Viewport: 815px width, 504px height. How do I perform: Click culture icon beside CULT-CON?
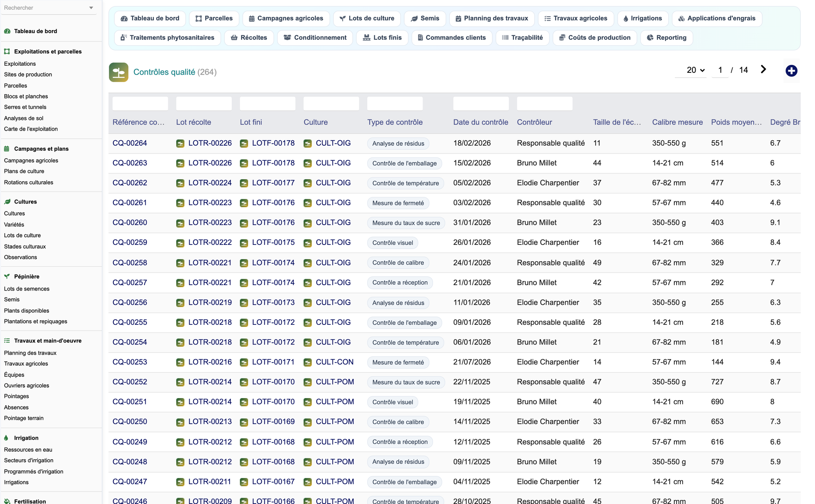[307, 363]
